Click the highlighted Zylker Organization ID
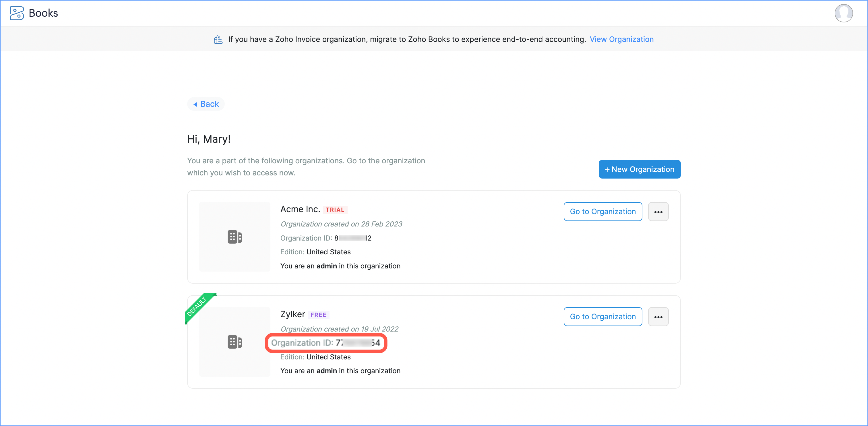Screen dimensions: 868x426 [325, 343]
